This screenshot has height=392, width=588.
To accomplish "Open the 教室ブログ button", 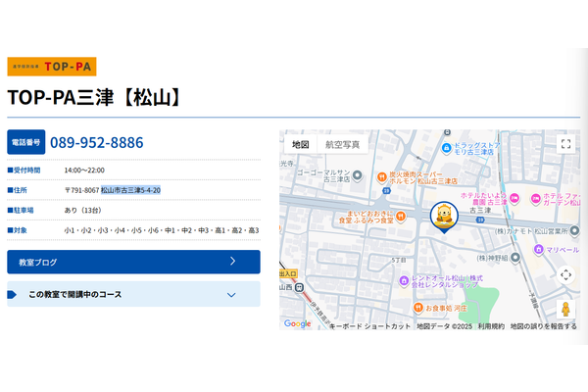I will pos(133,262).
